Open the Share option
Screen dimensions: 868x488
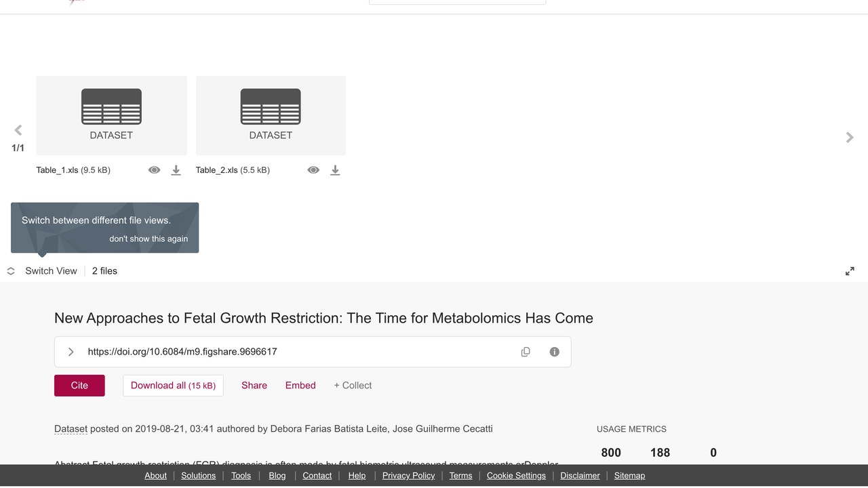254,386
